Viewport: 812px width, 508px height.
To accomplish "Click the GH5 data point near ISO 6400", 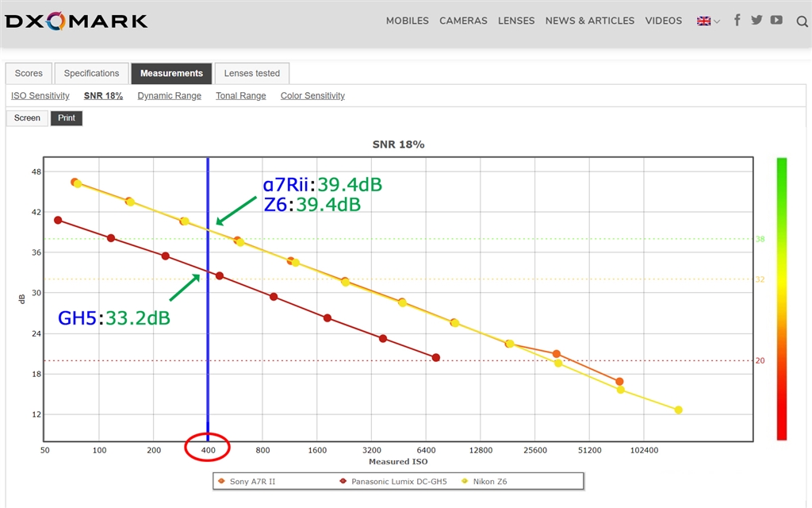I will 436,358.
